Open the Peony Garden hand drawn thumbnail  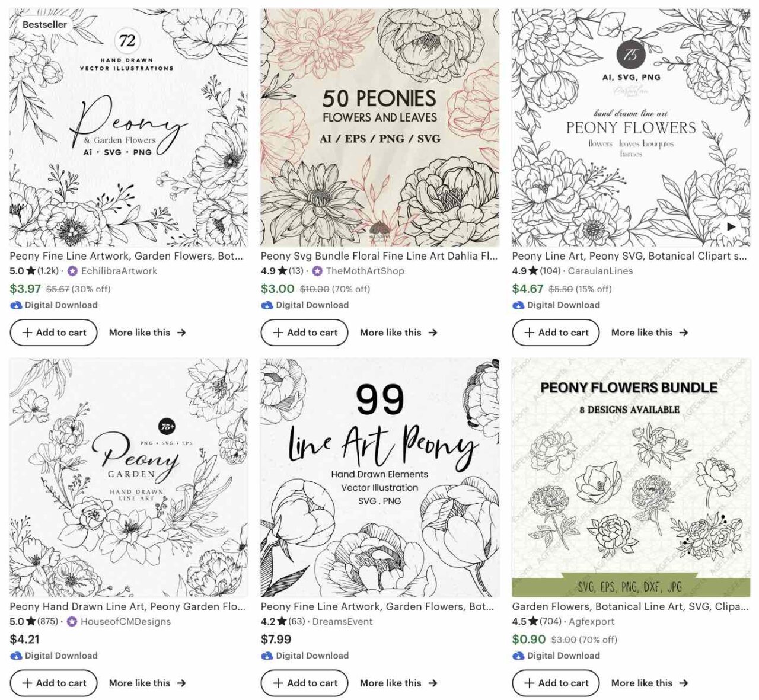click(x=129, y=477)
